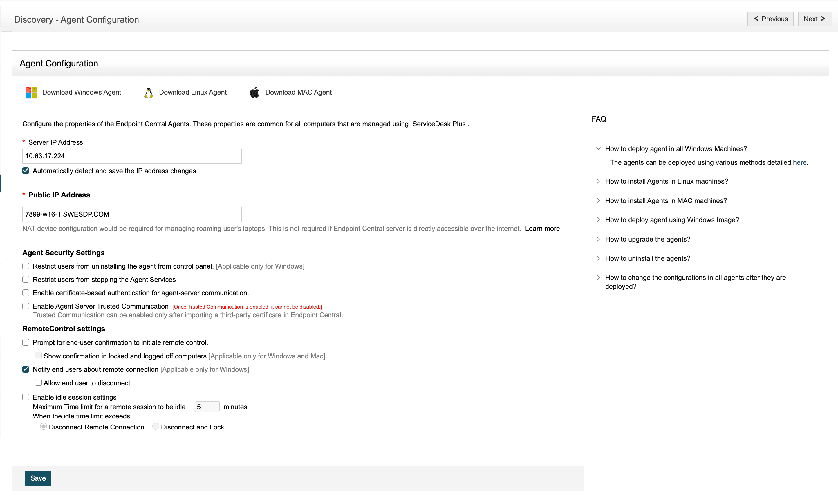
Task: Enable Agent Server Trusted Communication
Action: [x=26, y=306]
